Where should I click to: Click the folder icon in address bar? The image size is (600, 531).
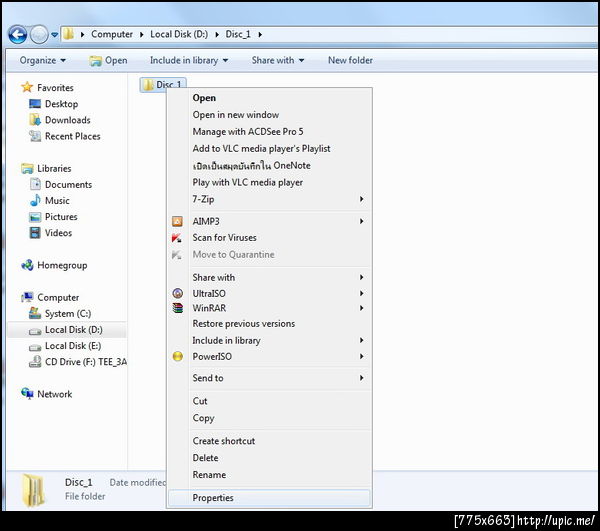[x=68, y=34]
